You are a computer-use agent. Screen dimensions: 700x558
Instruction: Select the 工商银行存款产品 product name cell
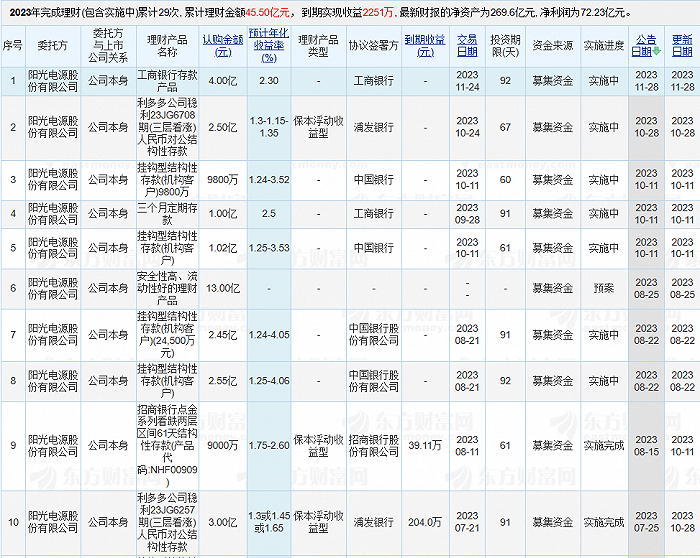(x=167, y=81)
